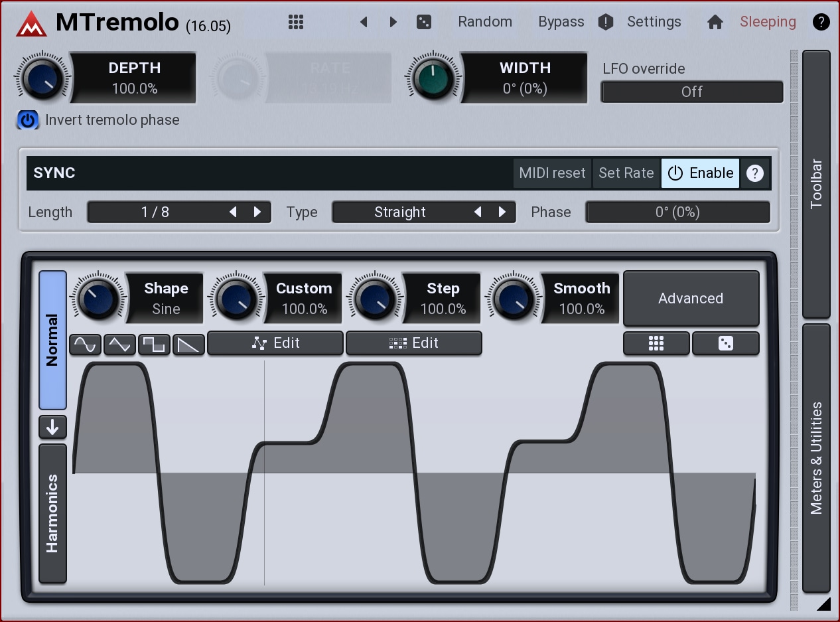
Task: Increase Length value with right arrow
Action: coord(257,212)
